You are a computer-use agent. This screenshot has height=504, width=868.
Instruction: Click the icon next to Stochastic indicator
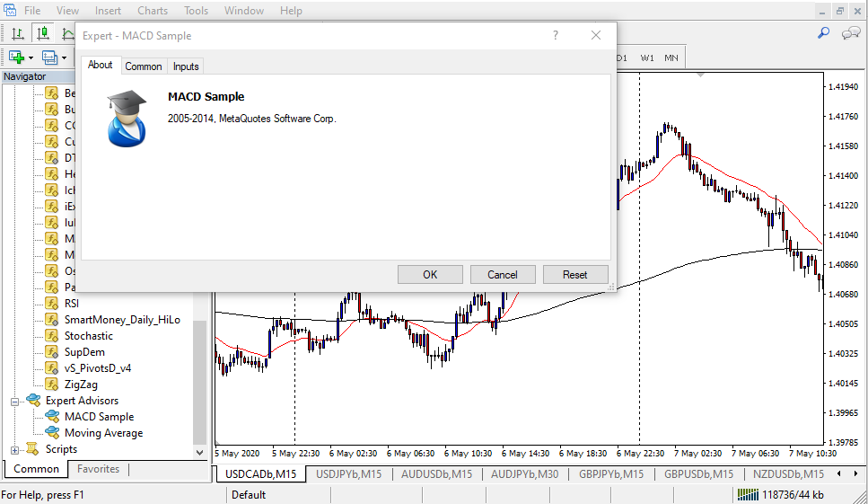pyautogui.click(x=51, y=336)
